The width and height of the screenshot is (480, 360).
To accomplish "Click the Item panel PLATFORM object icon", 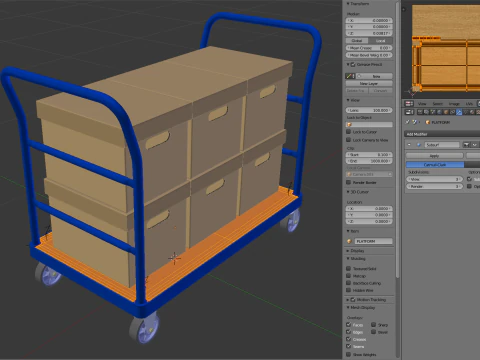I will click(350, 241).
